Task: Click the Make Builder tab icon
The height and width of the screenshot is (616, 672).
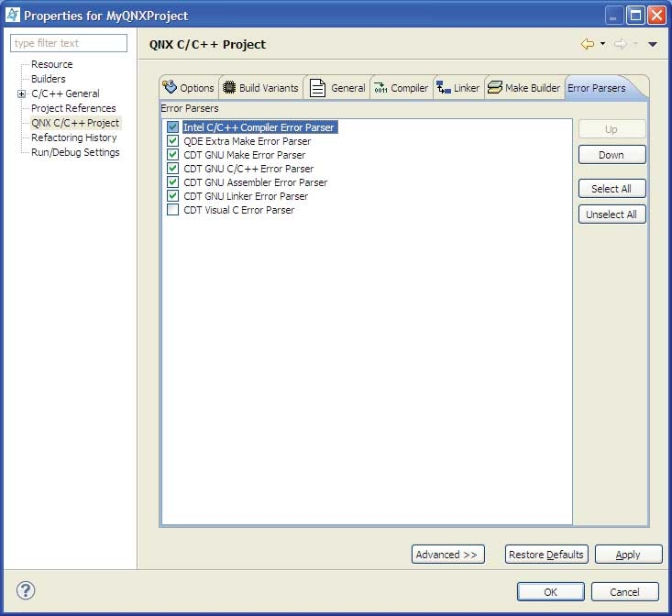Action: pos(495,88)
